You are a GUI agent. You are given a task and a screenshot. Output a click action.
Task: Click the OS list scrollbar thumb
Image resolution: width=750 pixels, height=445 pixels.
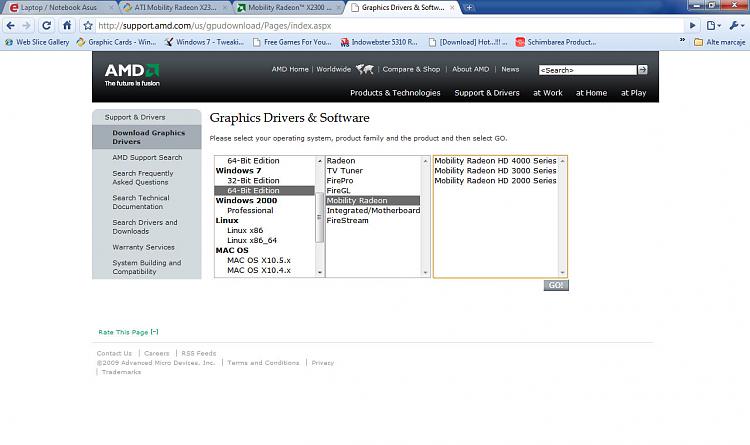(x=320, y=218)
